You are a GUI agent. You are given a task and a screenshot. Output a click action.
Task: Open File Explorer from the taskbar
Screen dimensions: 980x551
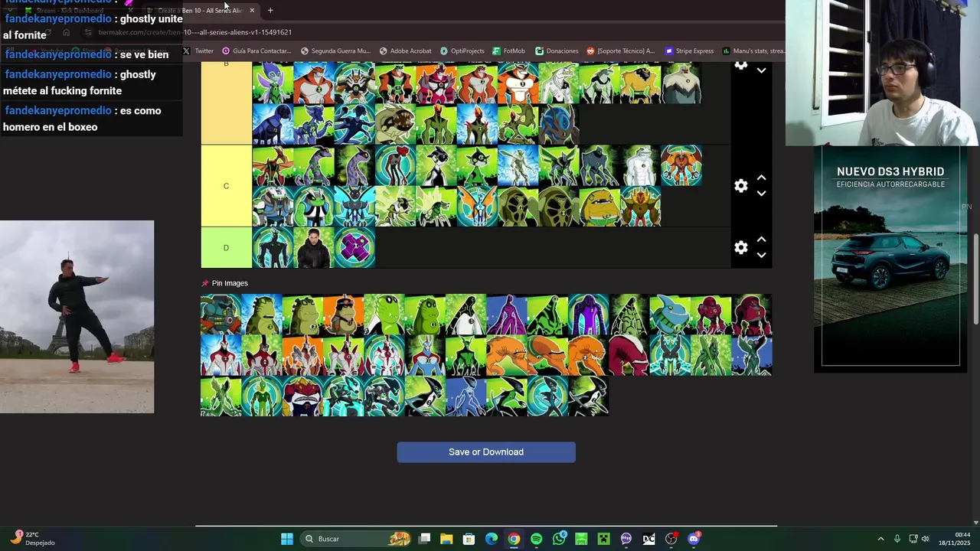[x=446, y=539]
